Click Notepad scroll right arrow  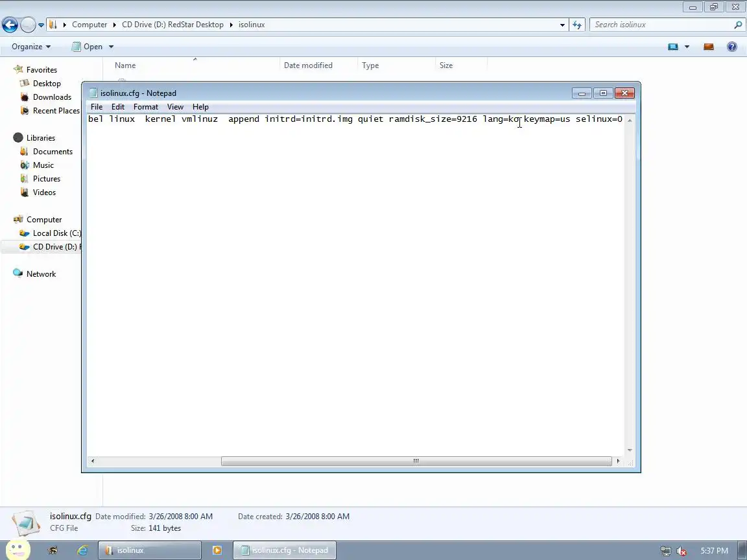618,461
